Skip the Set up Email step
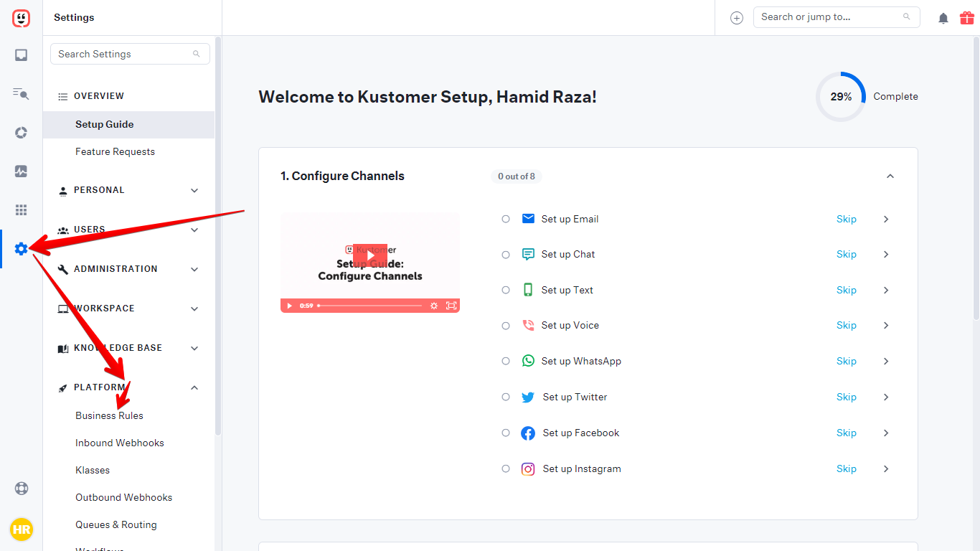This screenshot has height=551, width=980. click(847, 219)
